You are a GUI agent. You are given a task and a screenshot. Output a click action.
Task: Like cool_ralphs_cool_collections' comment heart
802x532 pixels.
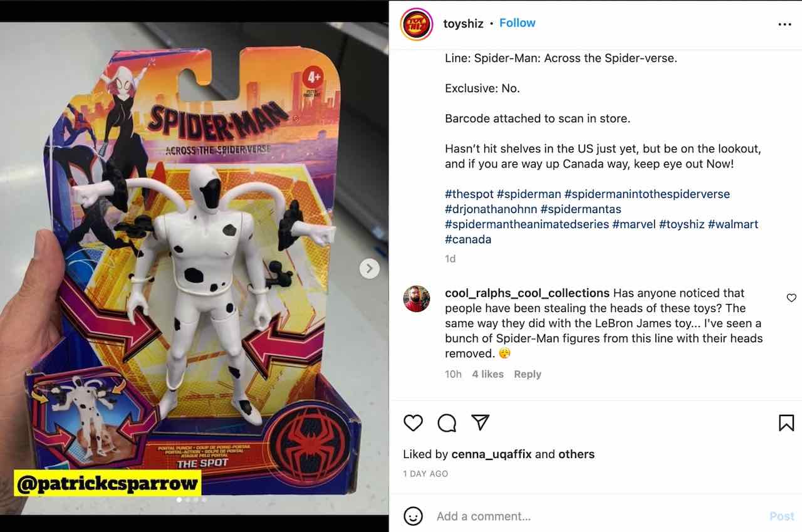coord(791,298)
